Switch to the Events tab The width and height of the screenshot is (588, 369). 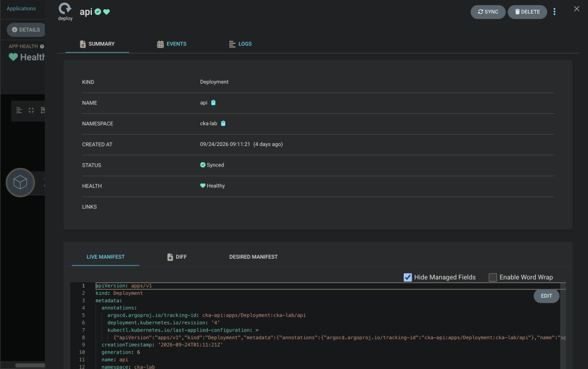[x=171, y=44]
